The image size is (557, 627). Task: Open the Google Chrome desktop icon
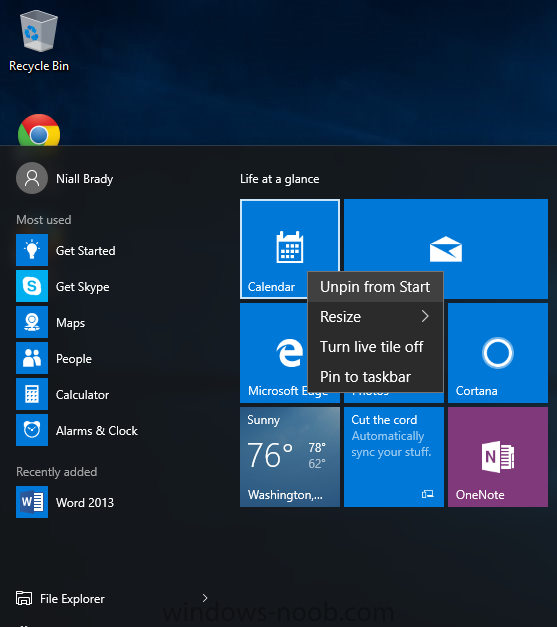[39, 130]
